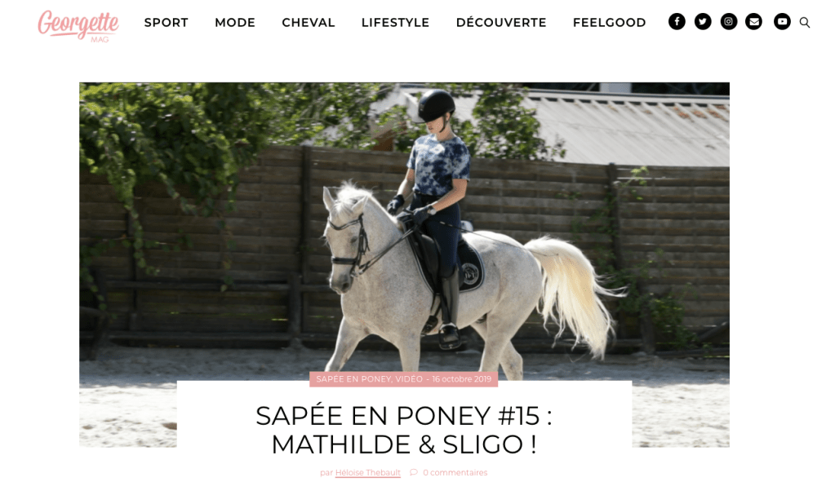Click the search magnifier icon
Viewport: 835px width, 504px height.
[805, 22]
